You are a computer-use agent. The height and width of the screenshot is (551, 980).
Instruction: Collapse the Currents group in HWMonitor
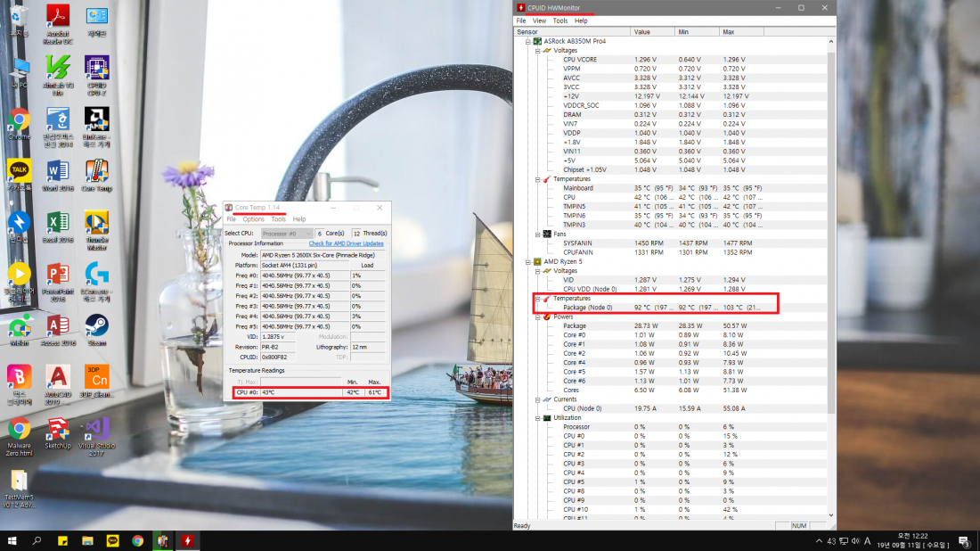537,399
